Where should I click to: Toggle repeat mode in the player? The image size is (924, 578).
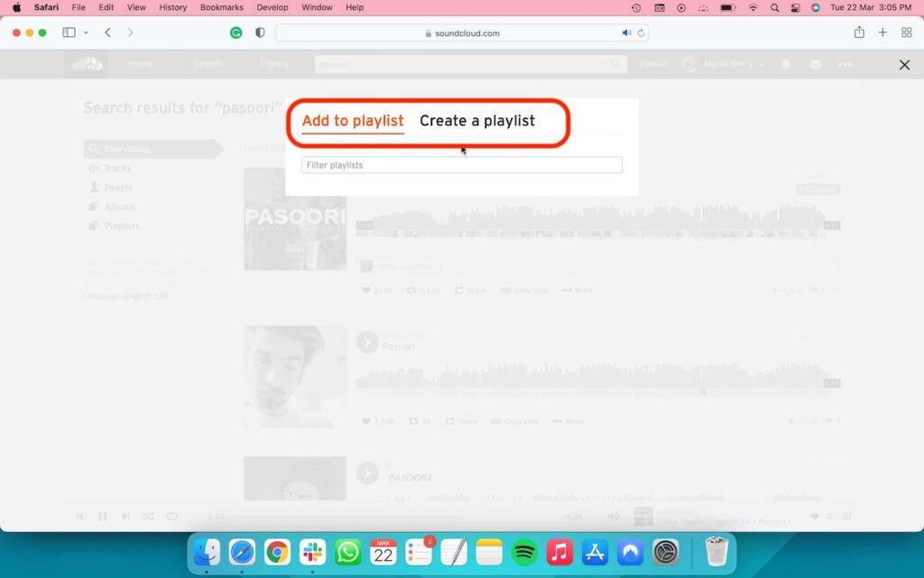tap(171, 516)
